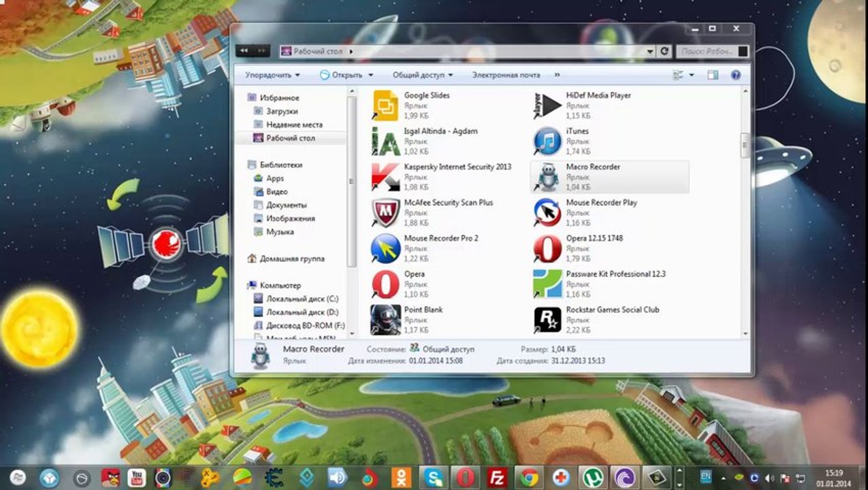Click the Windows Start button
The image size is (868, 490).
pyautogui.click(x=18, y=478)
